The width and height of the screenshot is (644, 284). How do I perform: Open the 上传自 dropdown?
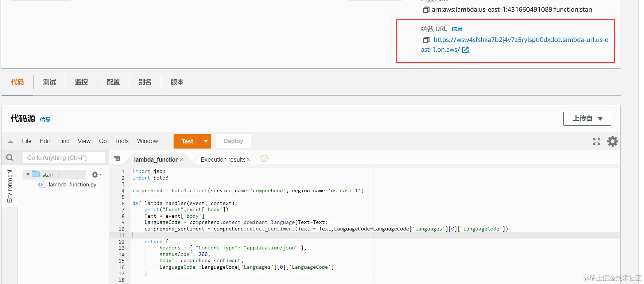click(x=587, y=119)
